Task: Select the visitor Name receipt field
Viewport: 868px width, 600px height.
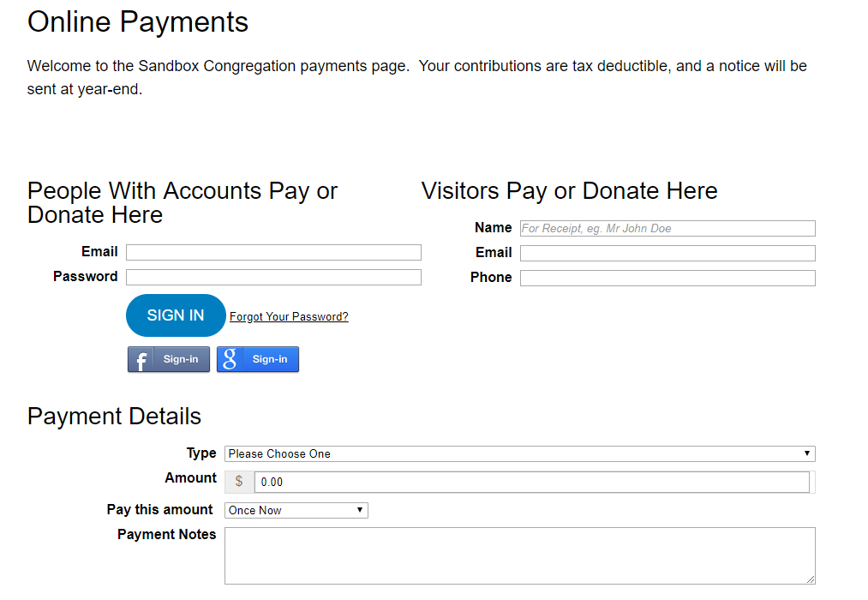Action: point(667,228)
